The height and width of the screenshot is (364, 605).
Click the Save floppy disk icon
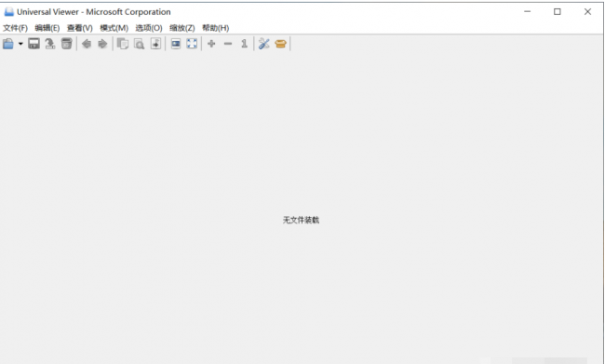coord(34,44)
